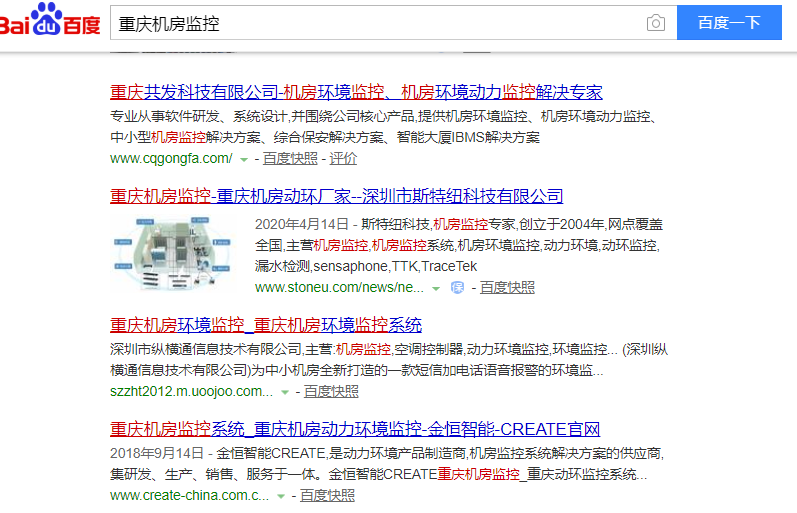The height and width of the screenshot is (513, 797).
Task: Click the 2020年4月14日 date text
Action: pos(302,224)
